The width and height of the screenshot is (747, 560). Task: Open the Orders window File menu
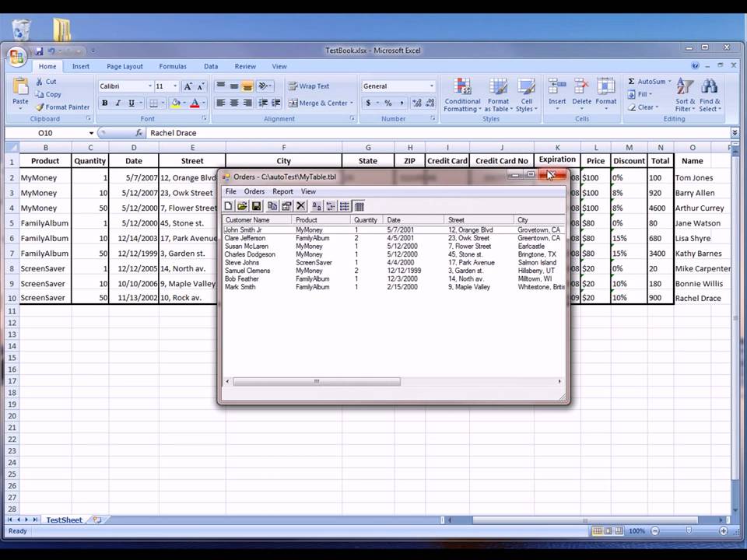pos(230,191)
